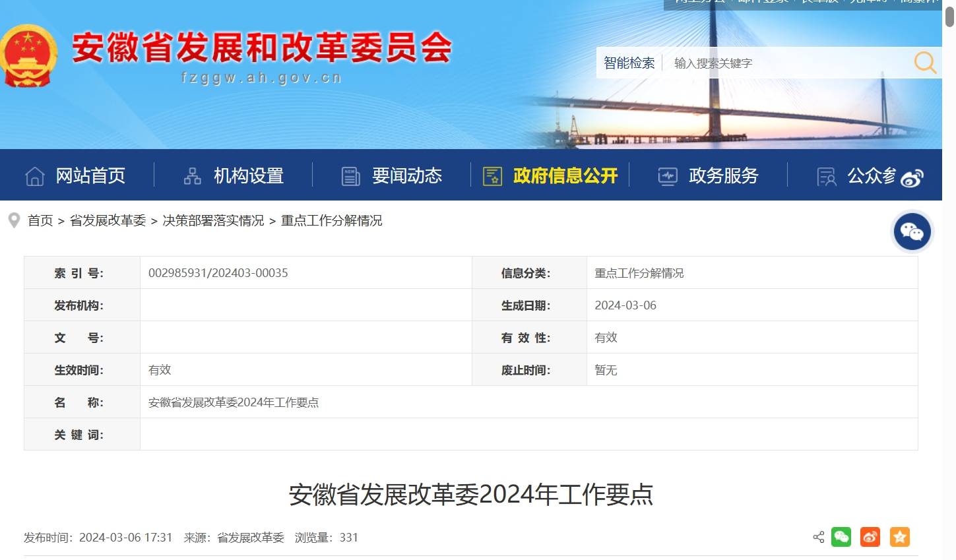Share article to Weibo orange icon
Viewport: 956px width, 560px height.
[x=870, y=537]
